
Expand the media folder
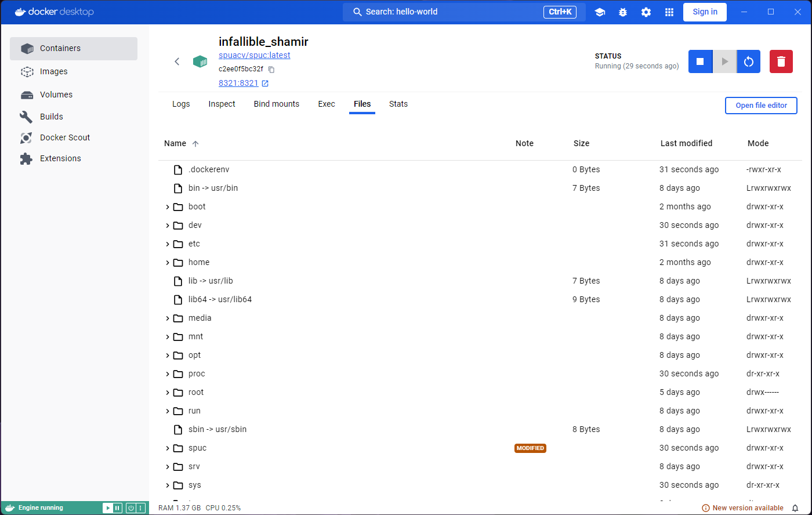(x=168, y=318)
